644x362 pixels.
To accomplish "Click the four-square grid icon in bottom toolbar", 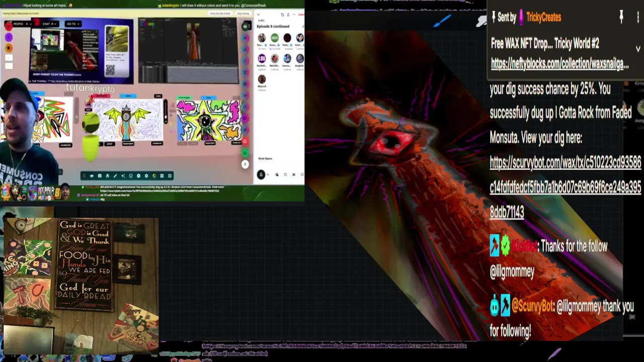I will point(162,176).
